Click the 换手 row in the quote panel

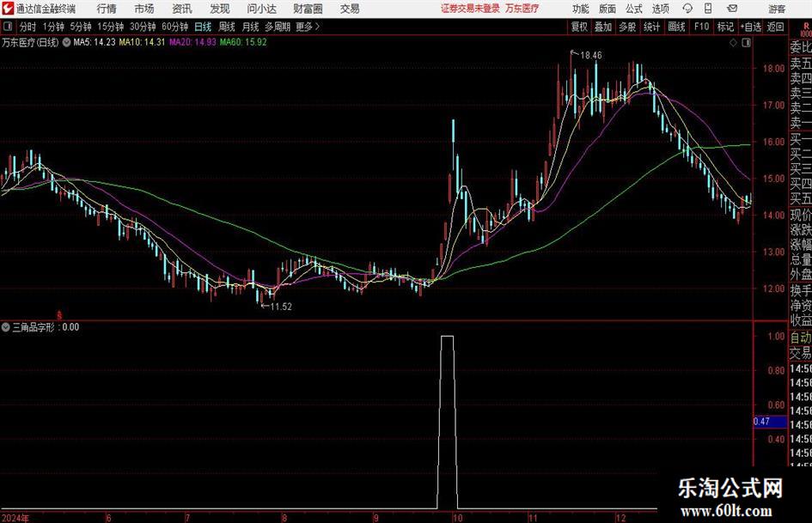click(x=801, y=290)
